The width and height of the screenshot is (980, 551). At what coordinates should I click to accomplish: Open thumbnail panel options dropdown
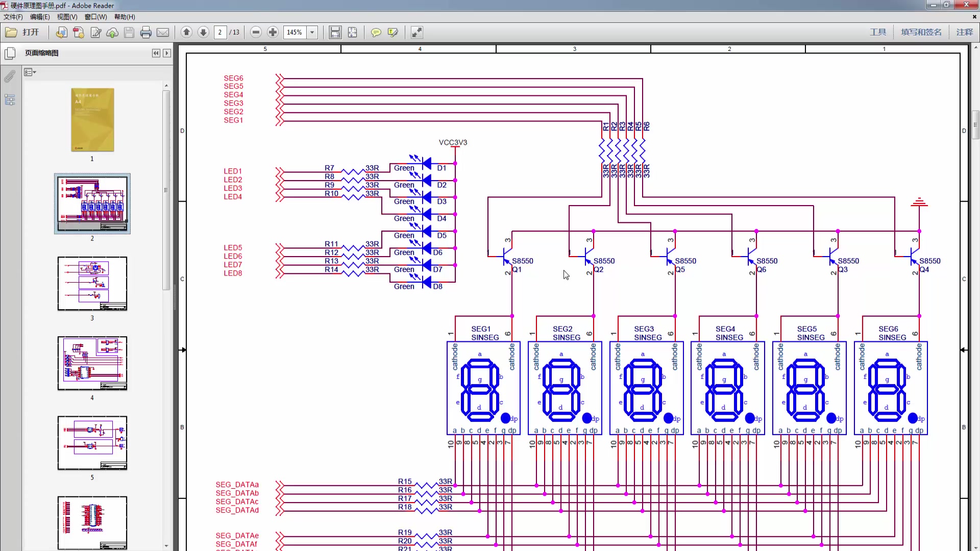tap(30, 72)
